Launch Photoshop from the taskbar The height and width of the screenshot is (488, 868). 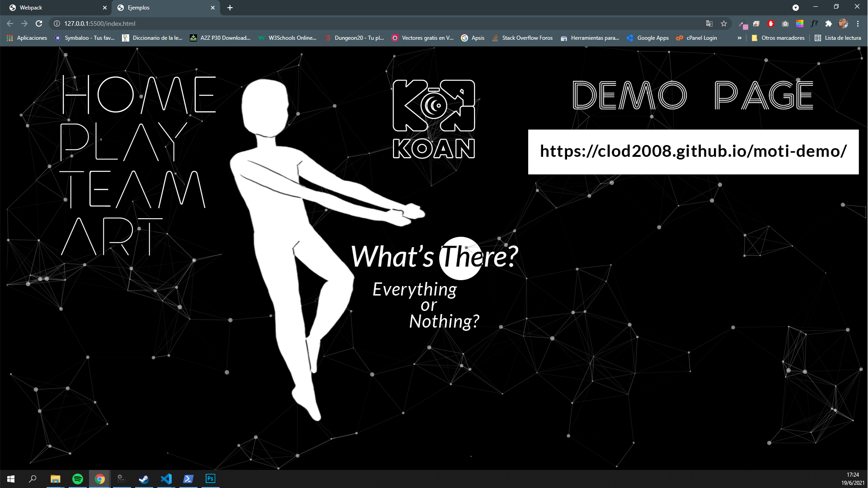210,479
